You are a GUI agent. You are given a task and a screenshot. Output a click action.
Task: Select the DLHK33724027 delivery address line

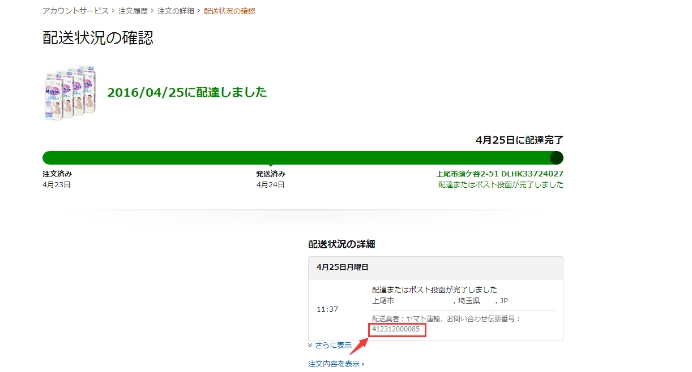click(500, 174)
